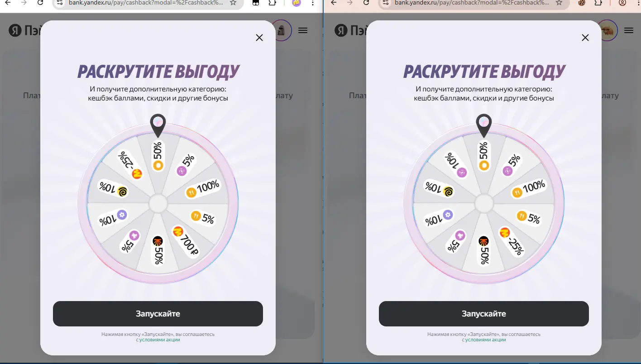Reload the page in the left browser

pyautogui.click(x=40, y=3)
